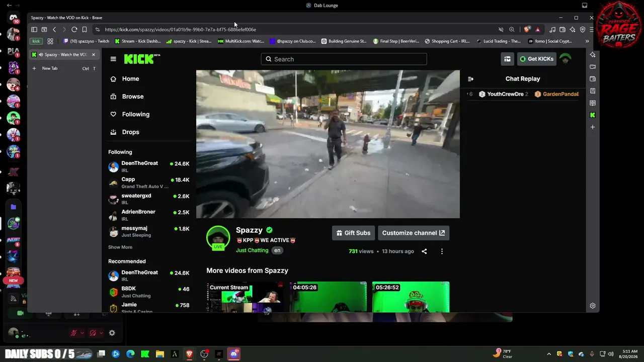
Task: Click the Gift Subs button
Action: (x=353, y=233)
